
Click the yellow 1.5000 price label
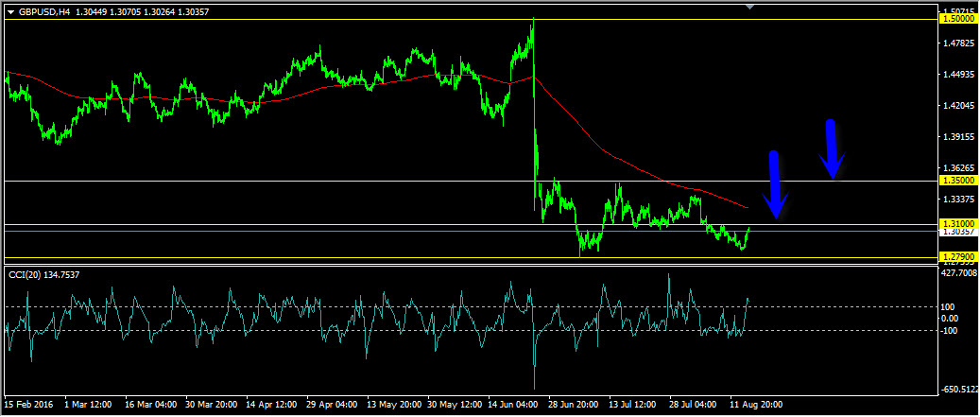pos(958,18)
